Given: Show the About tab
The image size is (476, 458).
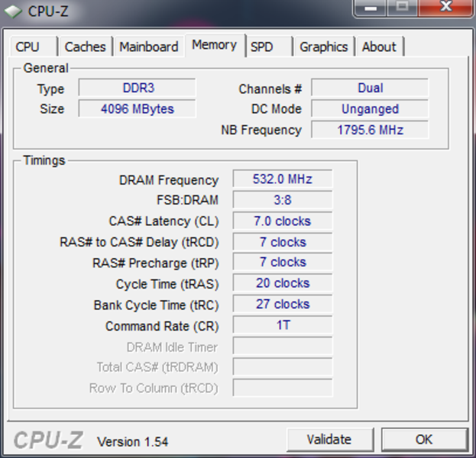Looking at the screenshot, I should click(x=379, y=47).
